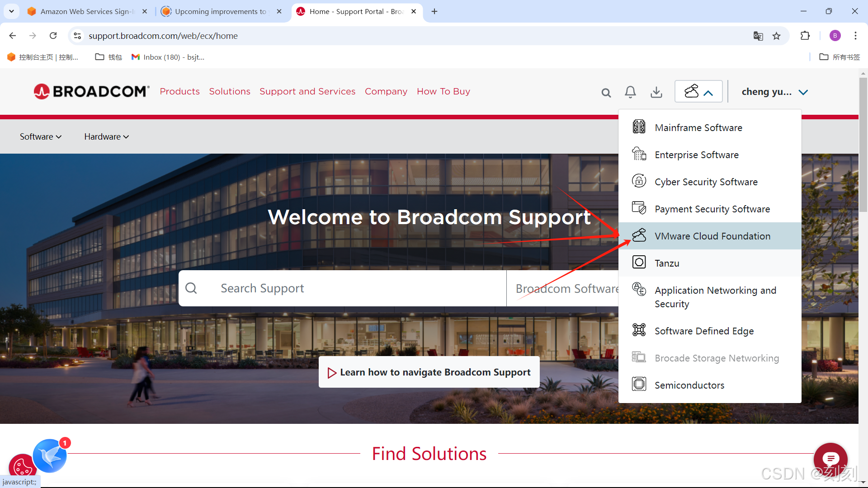Click the Mainframe Software icon
This screenshot has height=488, width=868.
pyautogui.click(x=639, y=127)
